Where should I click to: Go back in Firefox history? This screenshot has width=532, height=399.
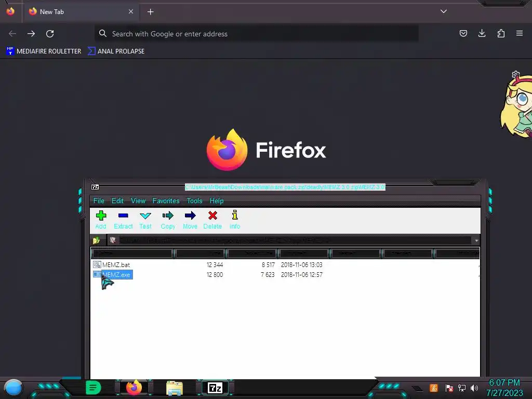[x=12, y=34]
